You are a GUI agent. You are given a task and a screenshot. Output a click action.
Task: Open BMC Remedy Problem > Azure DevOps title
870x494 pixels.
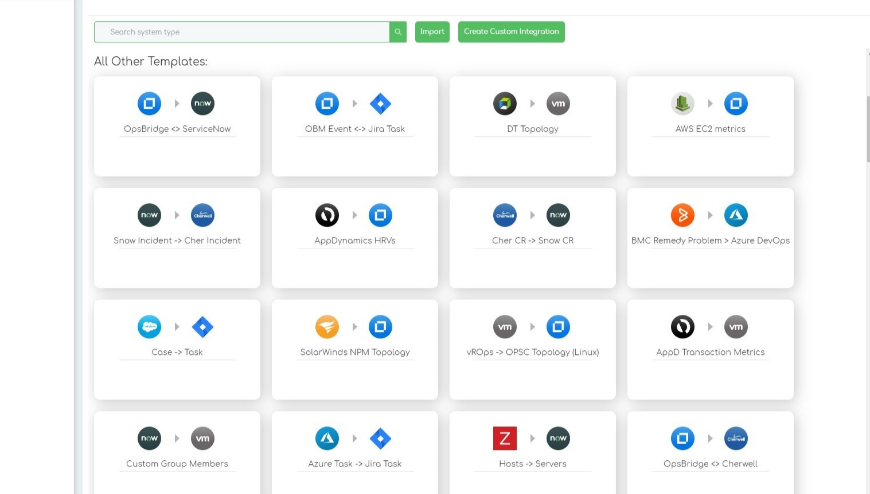click(x=710, y=240)
